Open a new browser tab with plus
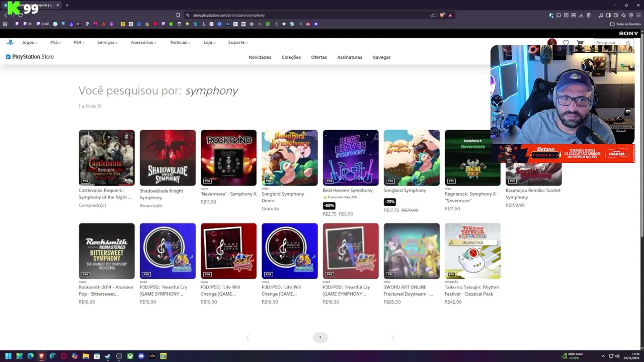This screenshot has height=362, width=644. click(x=67, y=5)
